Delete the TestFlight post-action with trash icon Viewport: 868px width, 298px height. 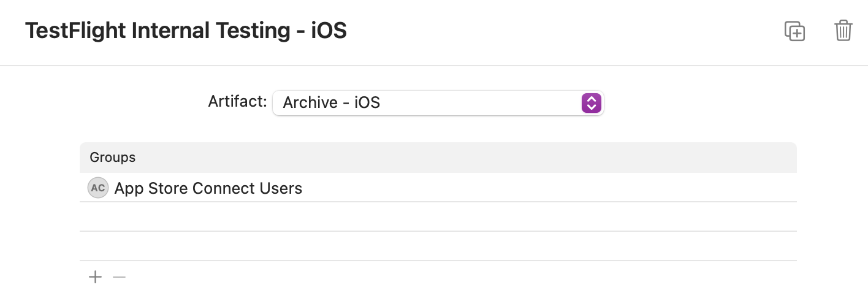point(843,31)
